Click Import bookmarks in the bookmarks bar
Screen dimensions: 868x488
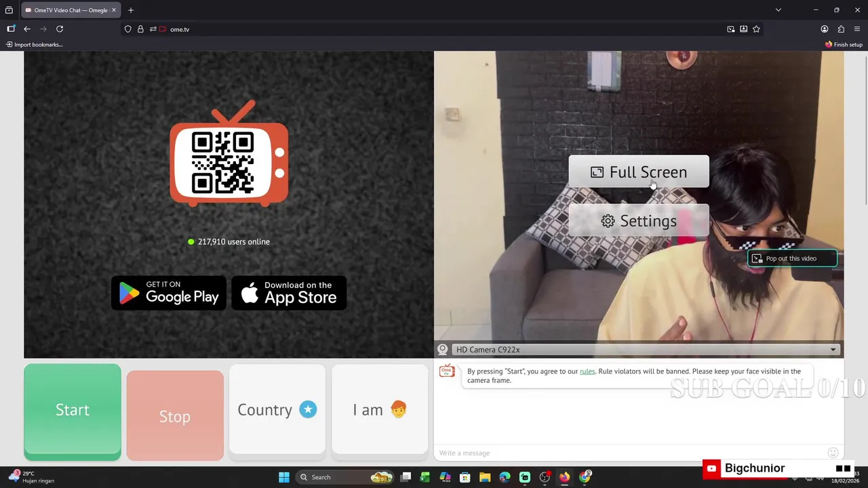34,45
